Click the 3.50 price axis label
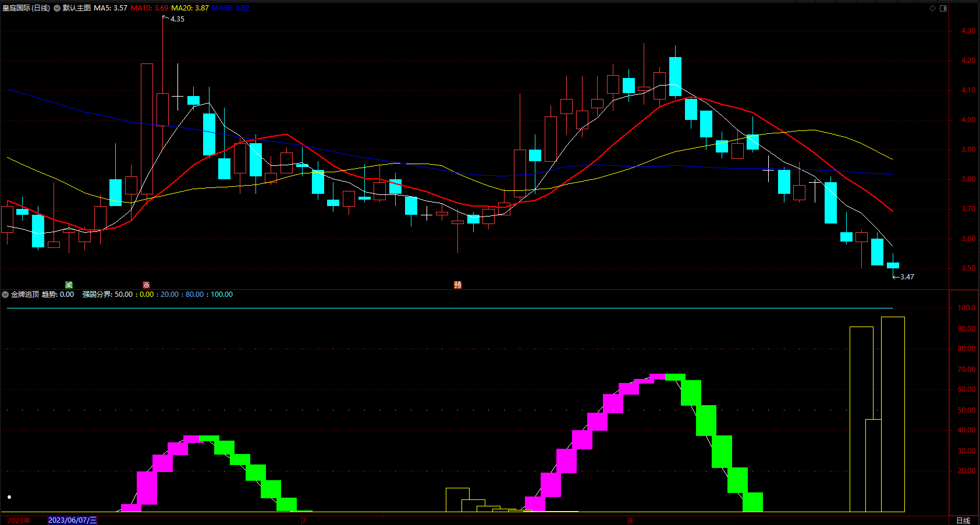980x525 pixels. click(x=968, y=268)
